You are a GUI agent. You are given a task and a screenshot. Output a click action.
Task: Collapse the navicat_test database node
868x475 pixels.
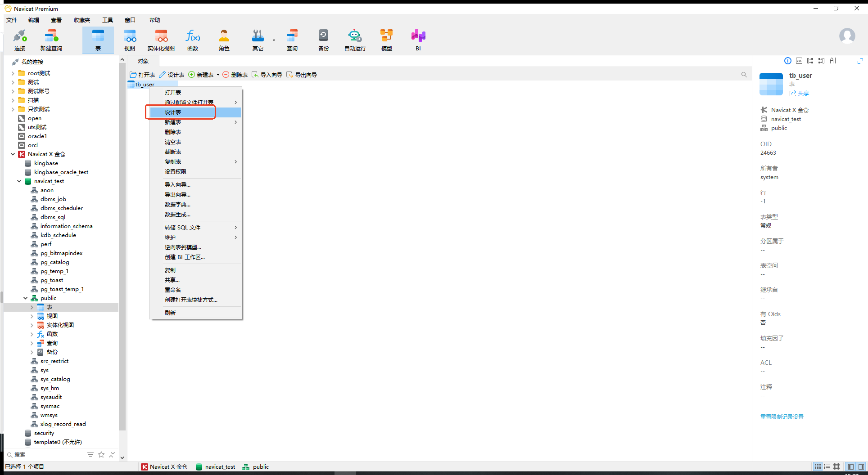(x=19, y=181)
